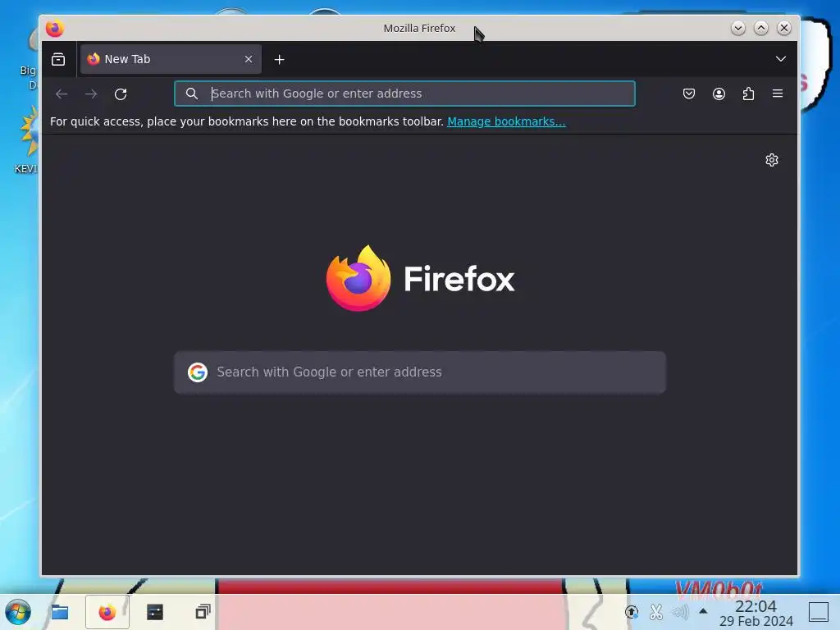Viewport: 840px width, 630px height.
Task: Maximize the Firefox window
Action: pyautogui.click(x=760, y=28)
